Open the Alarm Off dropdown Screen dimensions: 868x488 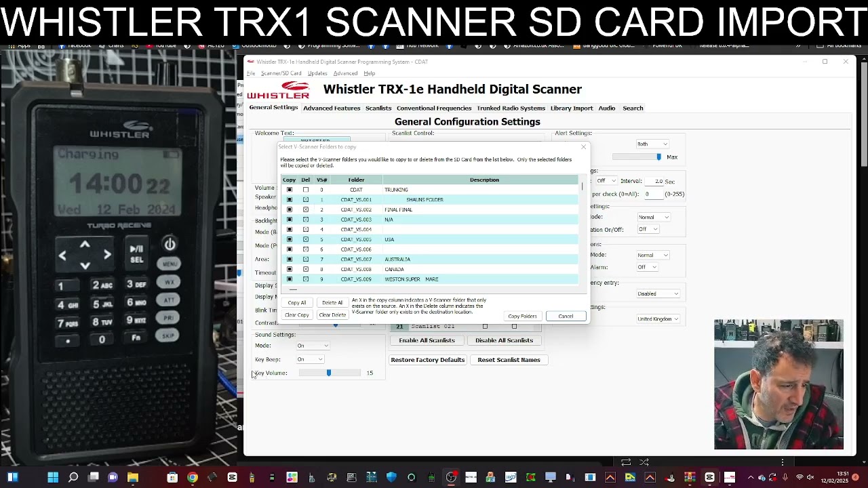[x=648, y=267]
